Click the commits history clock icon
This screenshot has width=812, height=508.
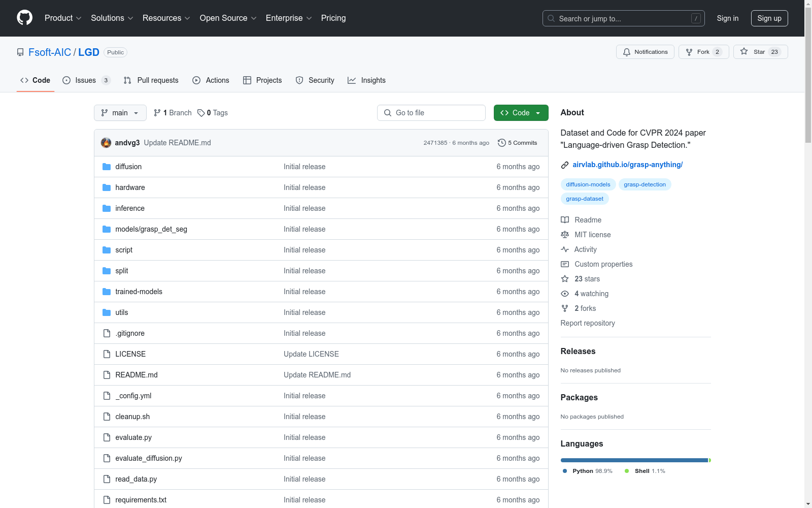coord(502,143)
